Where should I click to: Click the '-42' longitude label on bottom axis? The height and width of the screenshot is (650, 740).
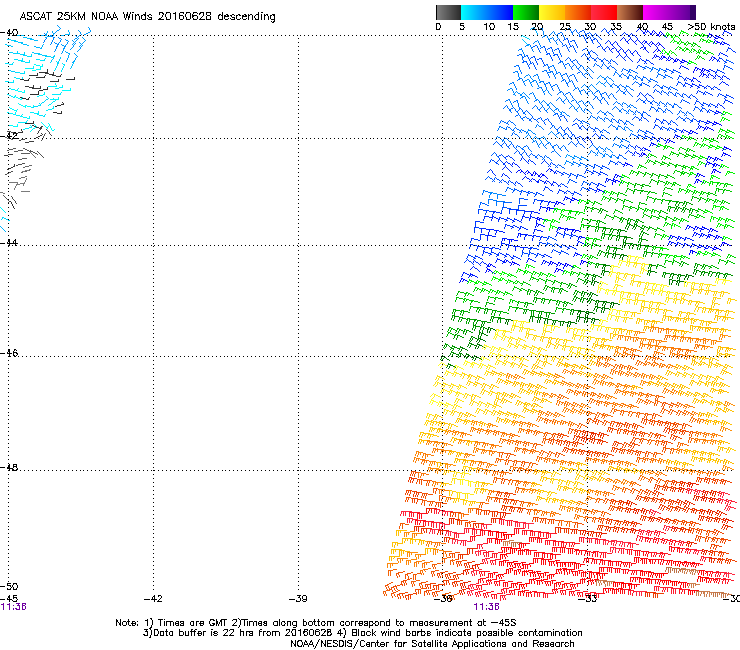[153, 599]
